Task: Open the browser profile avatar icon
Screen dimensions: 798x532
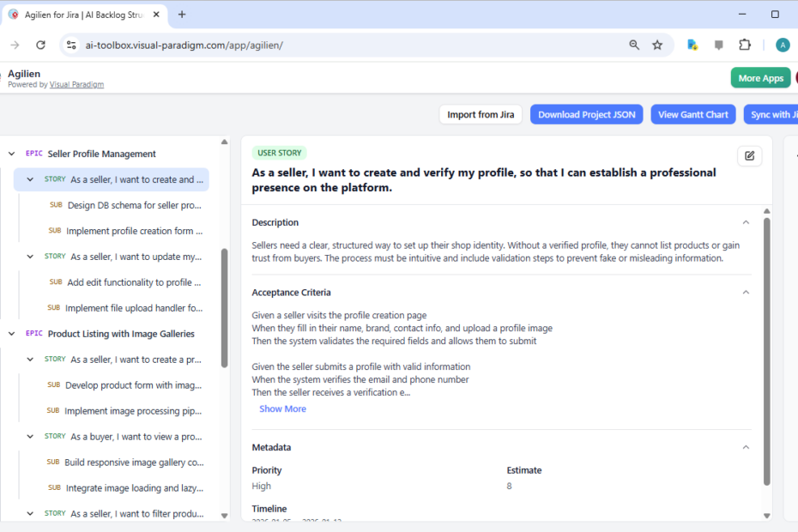Action: click(782, 45)
